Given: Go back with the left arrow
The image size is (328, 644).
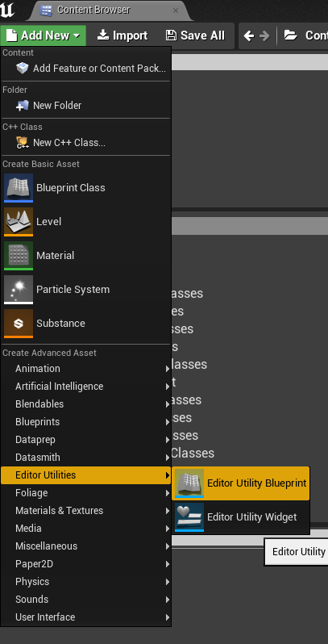Looking at the screenshot, I should (249, 36).
